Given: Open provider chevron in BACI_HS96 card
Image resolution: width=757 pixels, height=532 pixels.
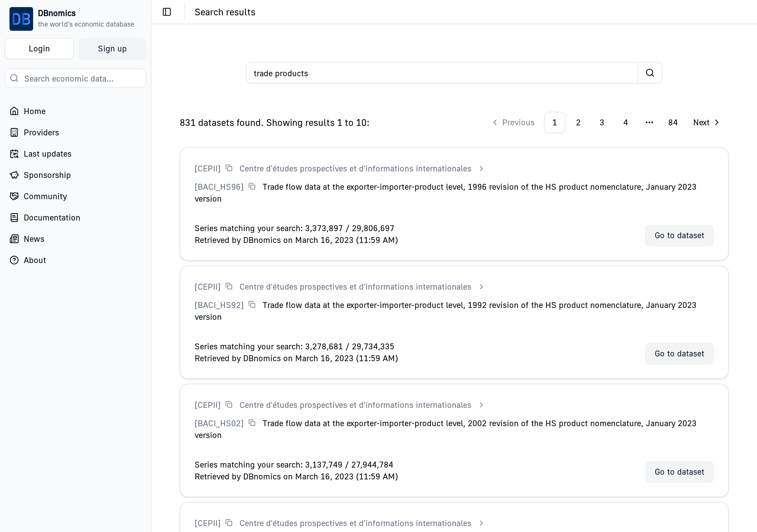Looking at the screenshot, I should pos(481,168).
